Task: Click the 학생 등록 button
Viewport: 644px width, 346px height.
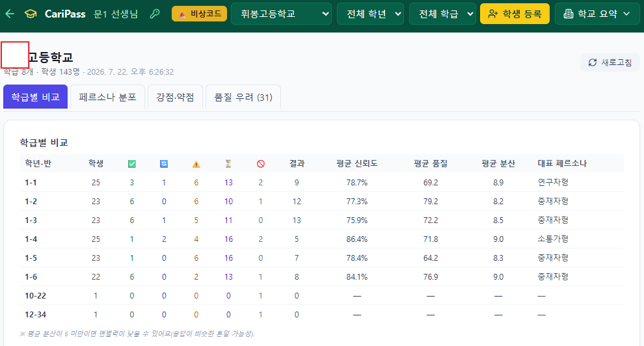Action: (x=515, y=14)
